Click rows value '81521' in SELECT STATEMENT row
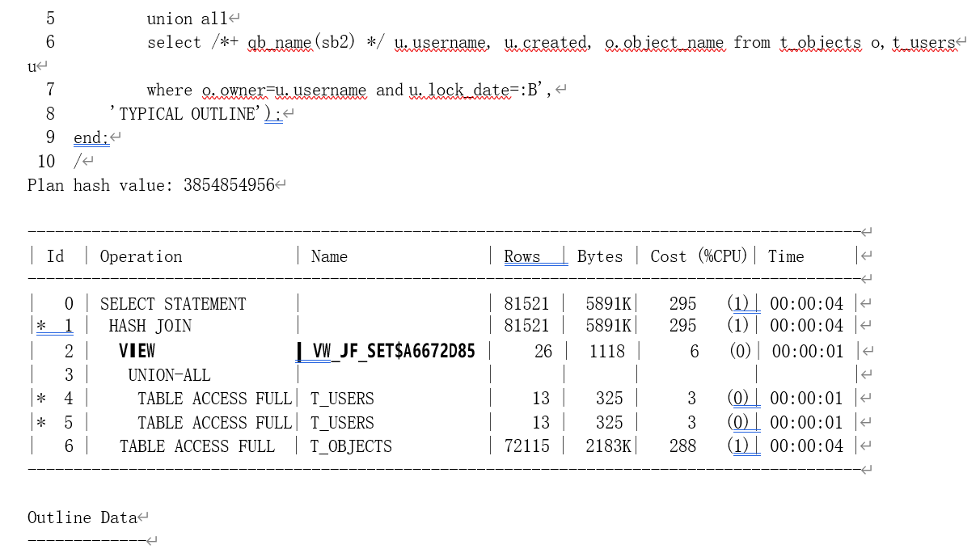980x549 pixels. coord(526,304)
